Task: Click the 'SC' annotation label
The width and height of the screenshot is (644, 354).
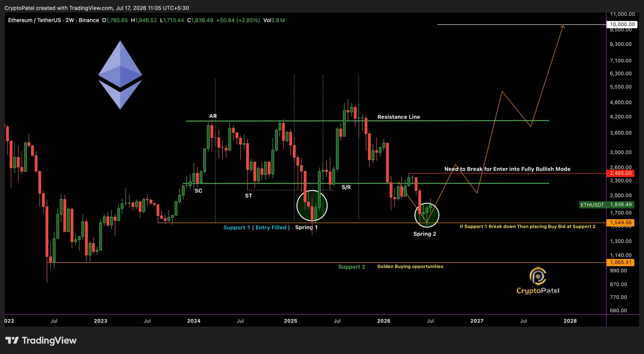Action: coord(198,191)
